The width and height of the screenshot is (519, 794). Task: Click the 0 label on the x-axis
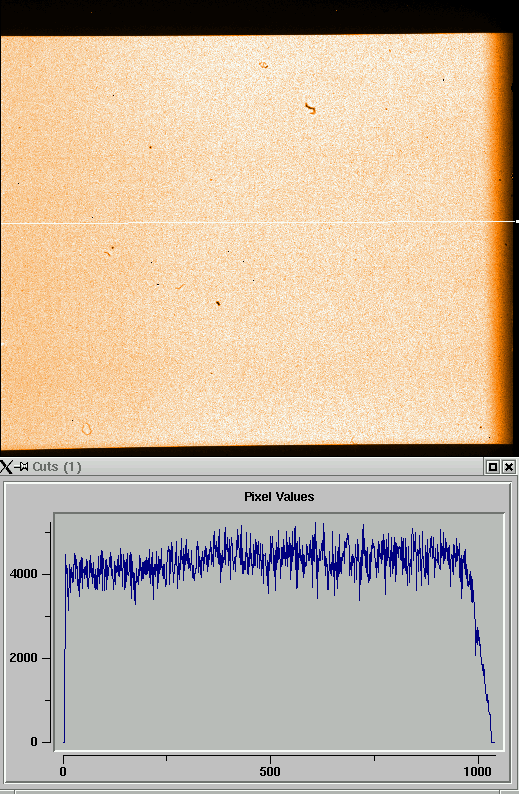pyautogui.click(x=63, y=772)
